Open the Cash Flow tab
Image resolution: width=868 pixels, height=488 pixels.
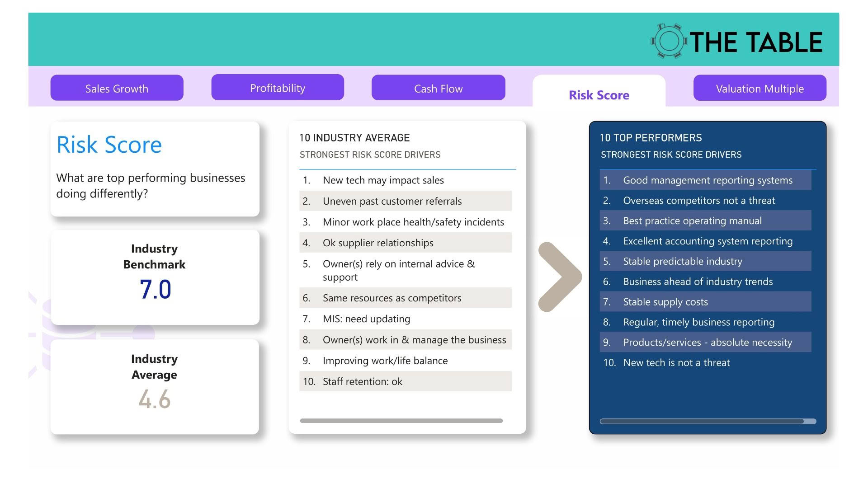(x=438, y=88)
